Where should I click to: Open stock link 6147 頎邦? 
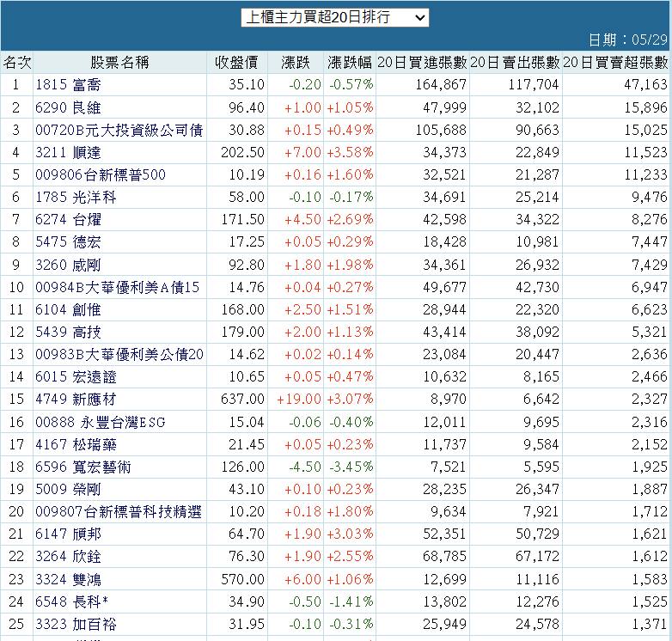click(68, 534)
